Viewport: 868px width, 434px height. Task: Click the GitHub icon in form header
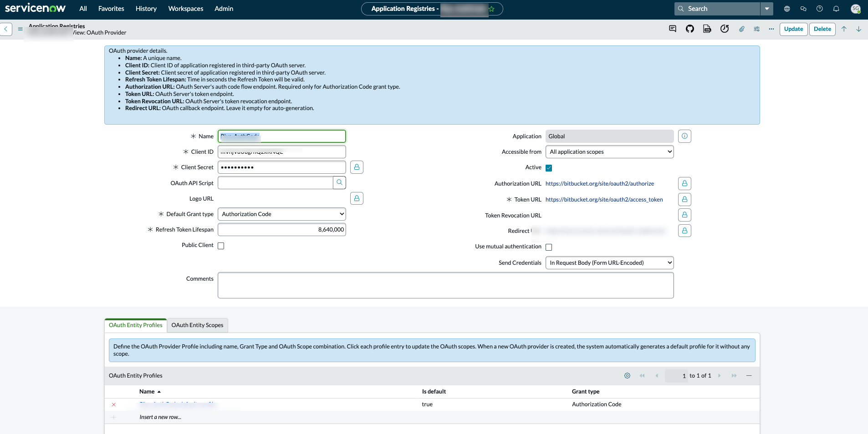[690, 29]
